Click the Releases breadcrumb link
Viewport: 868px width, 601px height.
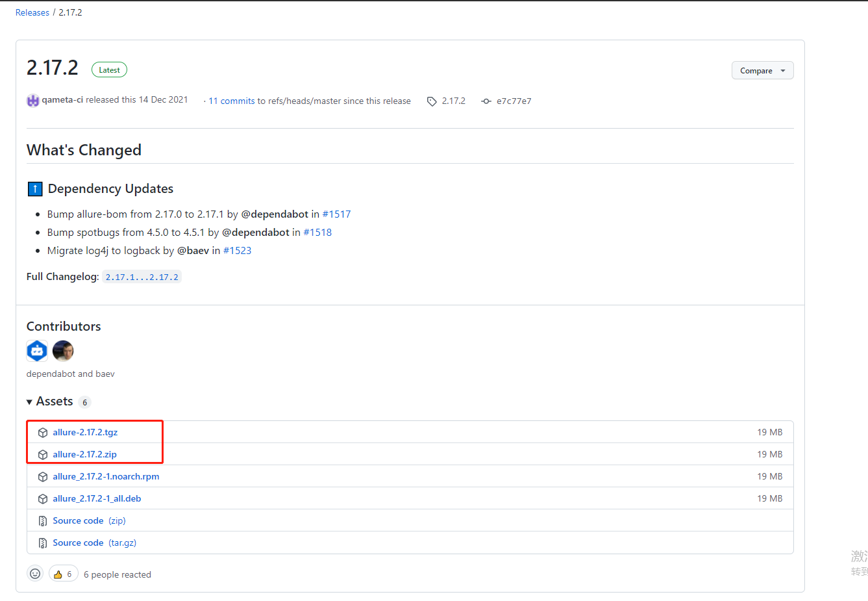pos(32,12)
